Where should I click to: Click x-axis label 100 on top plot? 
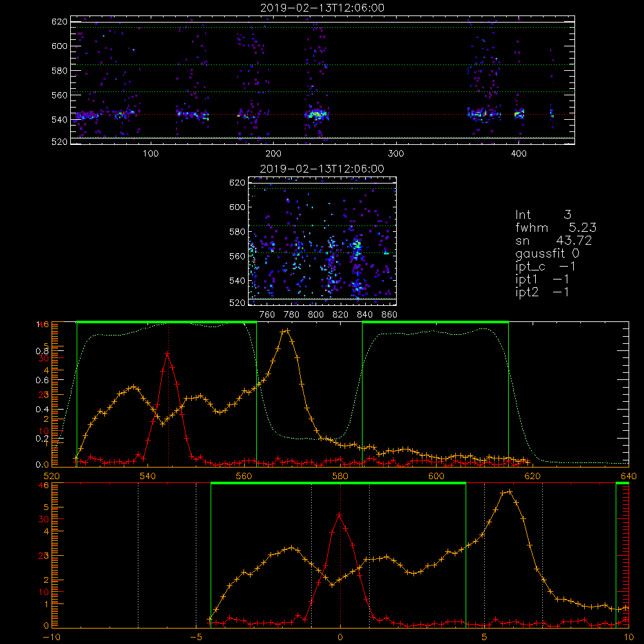[x=151, y=154]
